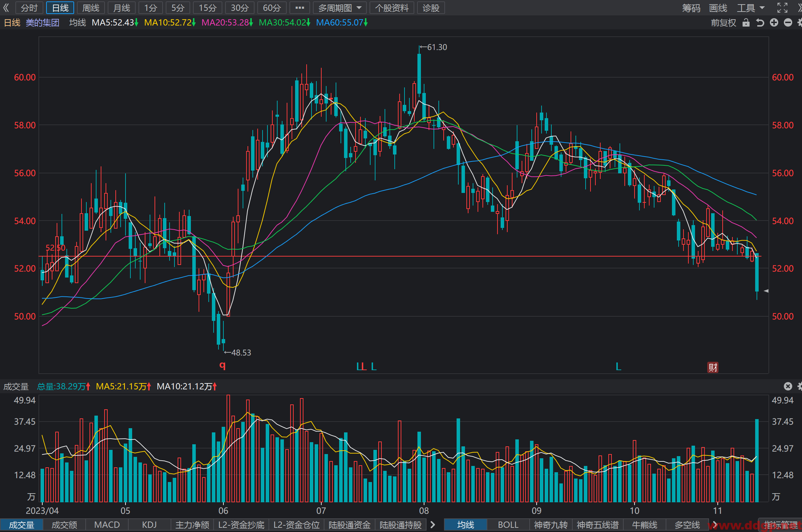Zoom out the chart with the minus icon
802x532 pixels.
(788, 23)
